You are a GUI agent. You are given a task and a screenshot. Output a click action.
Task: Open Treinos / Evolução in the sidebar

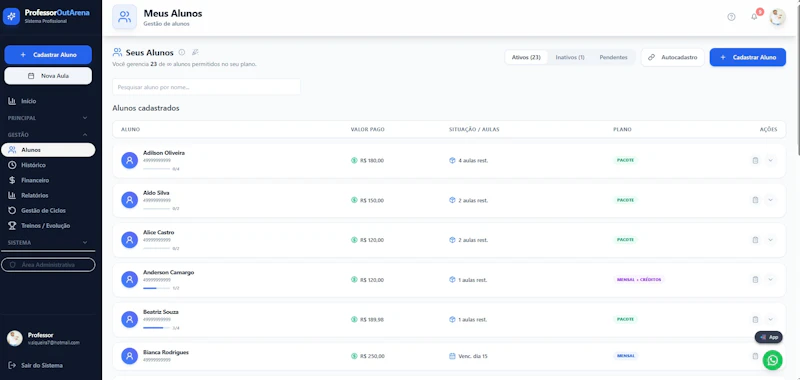[x=48, y=225]
